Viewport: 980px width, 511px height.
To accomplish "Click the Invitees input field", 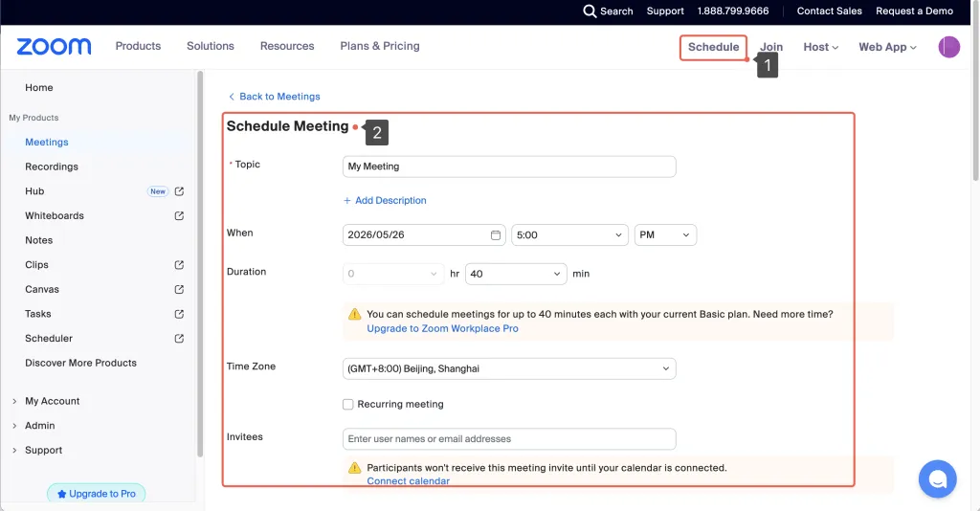I will point(509,439).
